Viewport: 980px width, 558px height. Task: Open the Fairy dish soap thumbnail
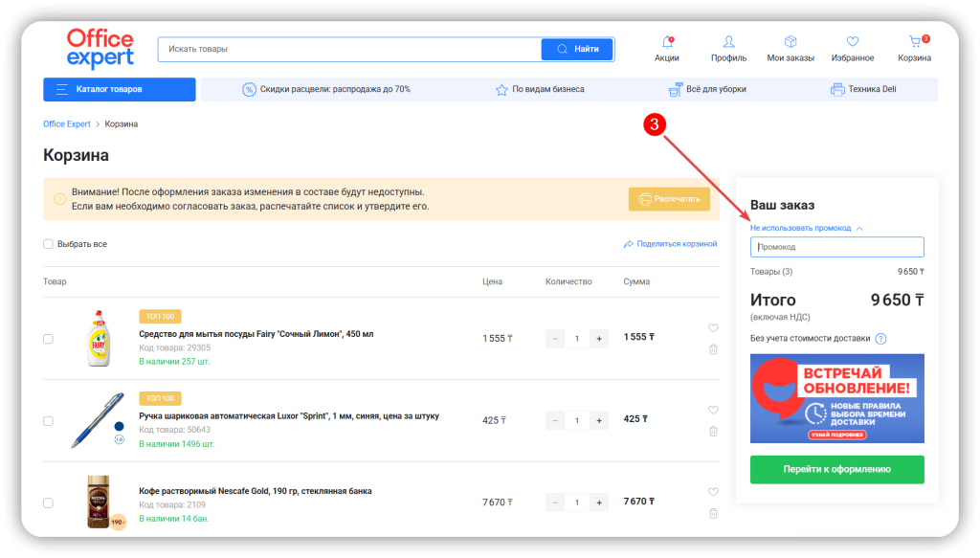pos(99,338)
